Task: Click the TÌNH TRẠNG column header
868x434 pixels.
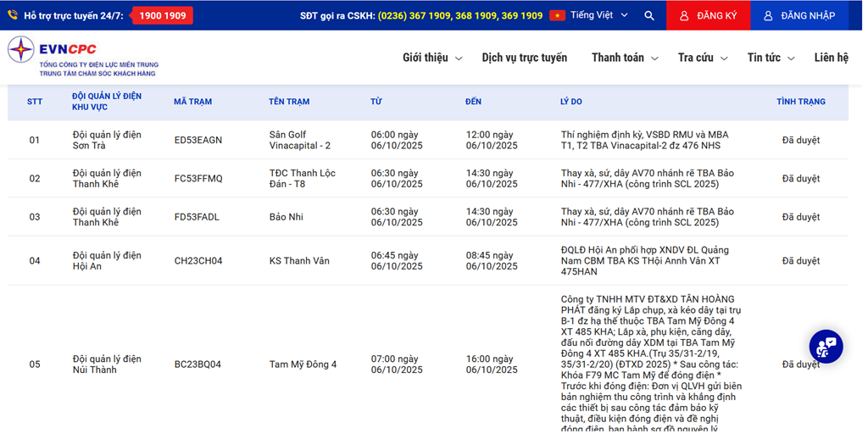Action: pyautogui.click(x=800, y=102)
